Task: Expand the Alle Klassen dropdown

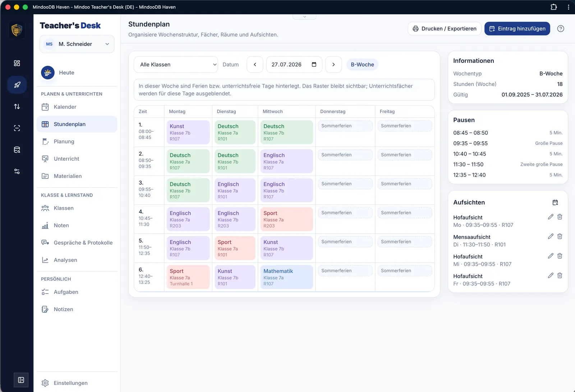Action: pyautogui.click(x=176, y=65)
